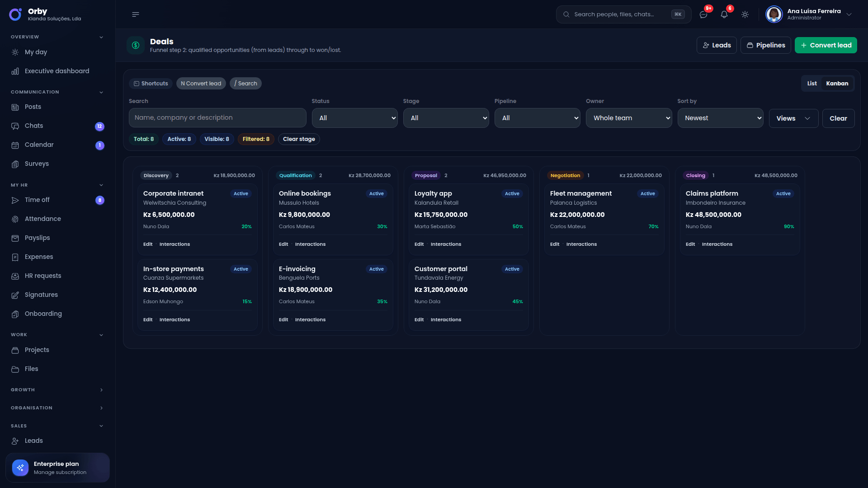Open Time off page

pos(57,200)
